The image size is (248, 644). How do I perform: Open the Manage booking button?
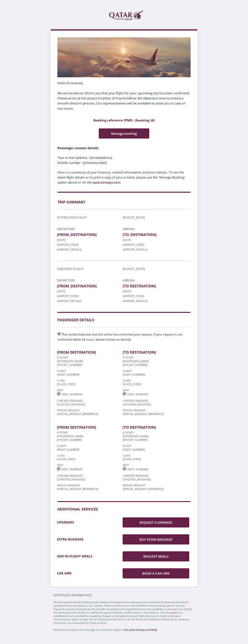(124, 134)
